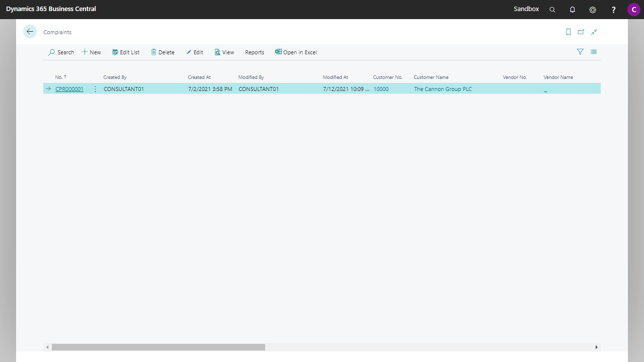The height and width of the screenshot is (362, 644).
Task: Click the Open in Excel icon
Action: [x=296, y=52]
